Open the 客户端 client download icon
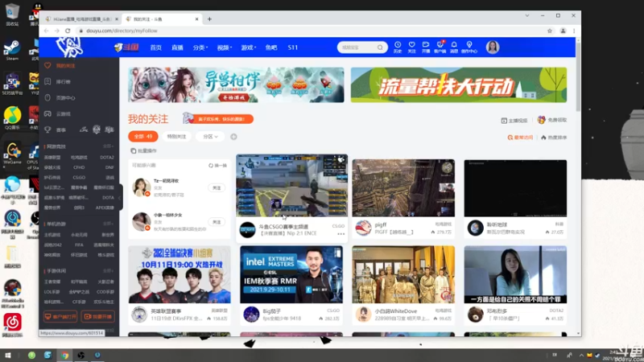Screen dimensions: 644x362 click(x=440, y=47)
